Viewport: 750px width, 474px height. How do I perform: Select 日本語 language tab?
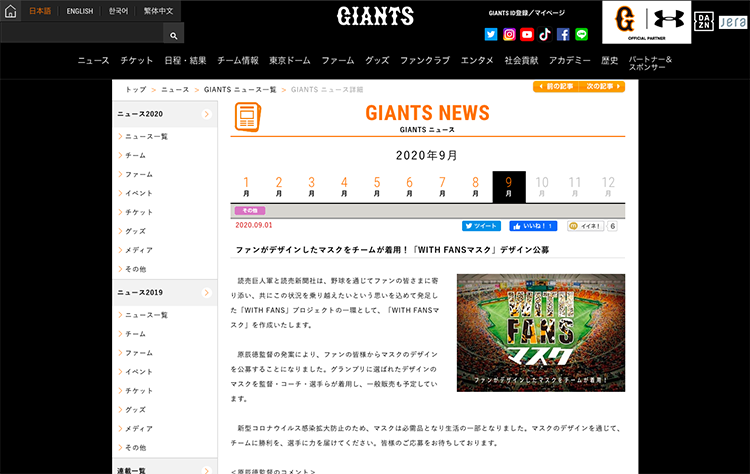coord(40,11)
